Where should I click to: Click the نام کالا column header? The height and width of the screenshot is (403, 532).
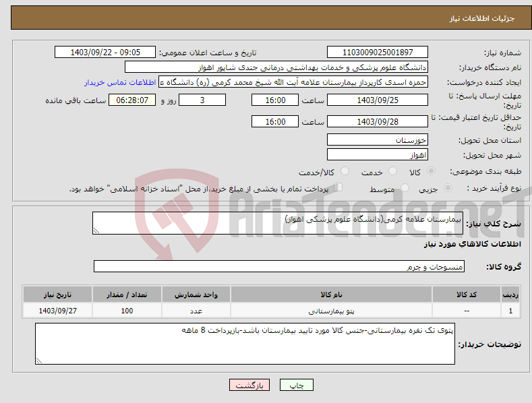(x=331, y=294)
